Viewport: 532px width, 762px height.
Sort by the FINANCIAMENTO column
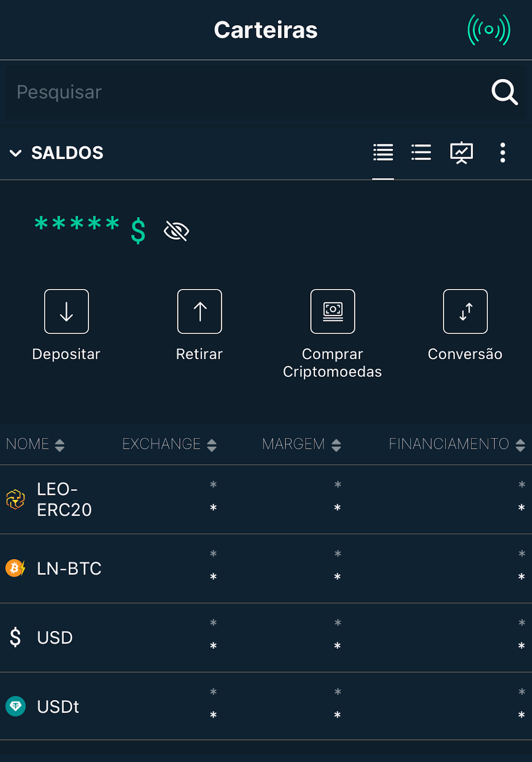coord(457,444)
